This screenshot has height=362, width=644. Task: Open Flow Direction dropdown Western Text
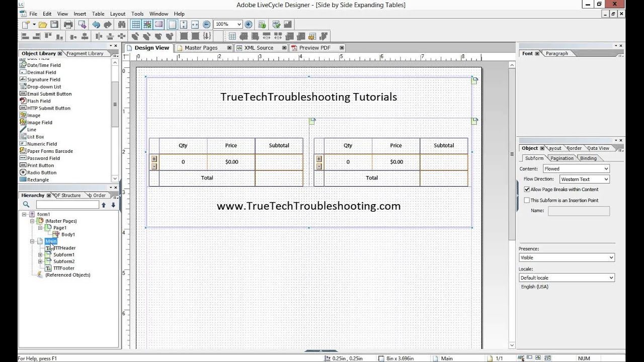584,179
